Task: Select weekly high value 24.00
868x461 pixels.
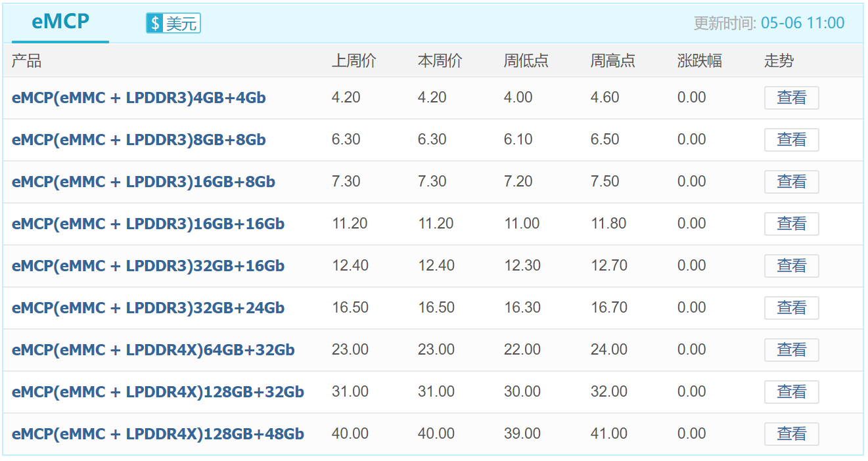Action: tap(609, 349)
